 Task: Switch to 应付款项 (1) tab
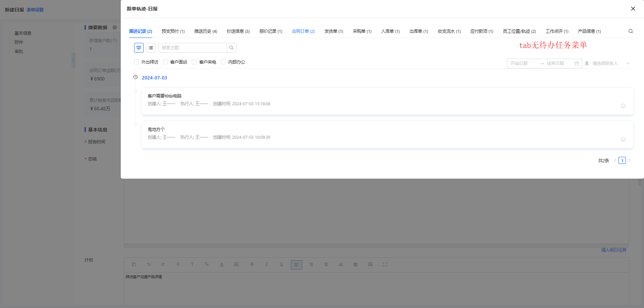tap(482, 32)
